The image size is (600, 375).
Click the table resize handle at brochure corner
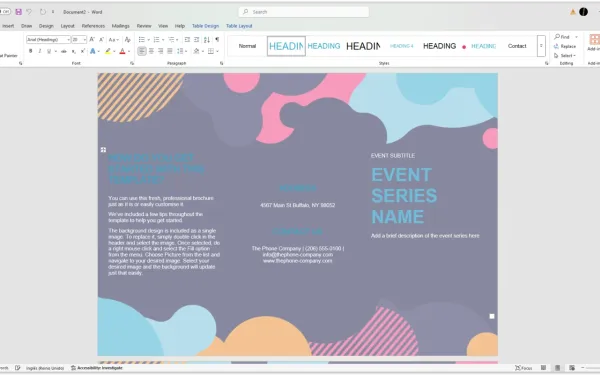tap(492, 316)
